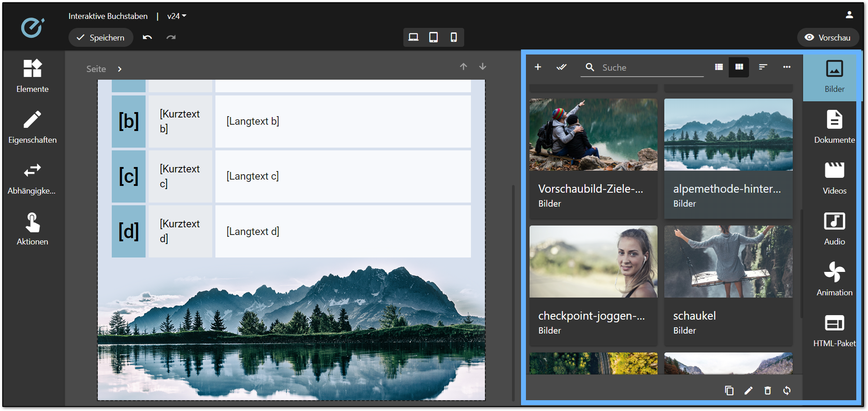Screen dimensions: 868x411
Task: Click the [Kurztext d] cell
Action: pos(180,231)
